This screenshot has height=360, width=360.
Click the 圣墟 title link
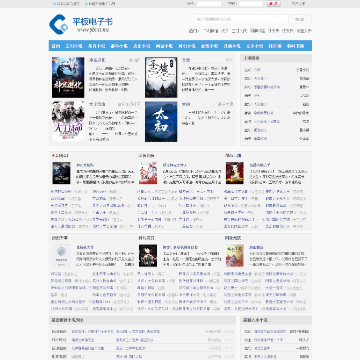tap(186, 60)
